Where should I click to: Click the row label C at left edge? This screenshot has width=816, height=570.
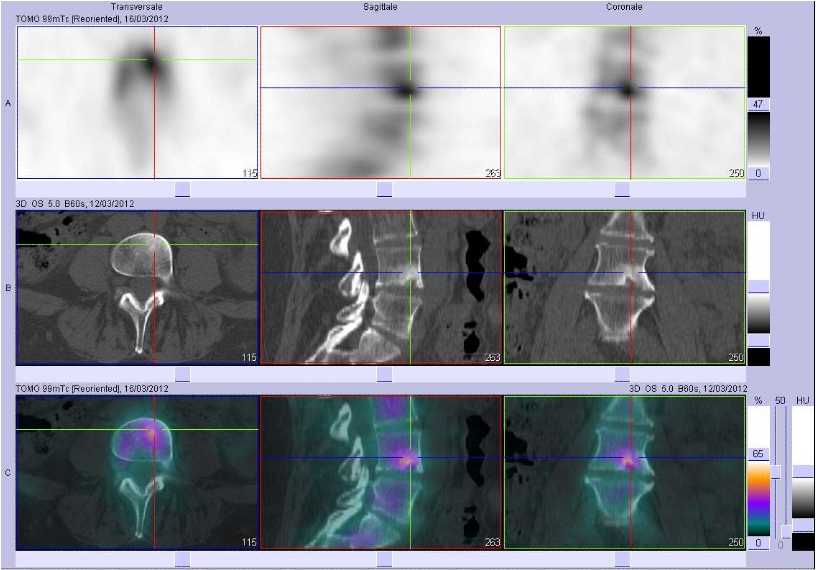tap(8, 473)
